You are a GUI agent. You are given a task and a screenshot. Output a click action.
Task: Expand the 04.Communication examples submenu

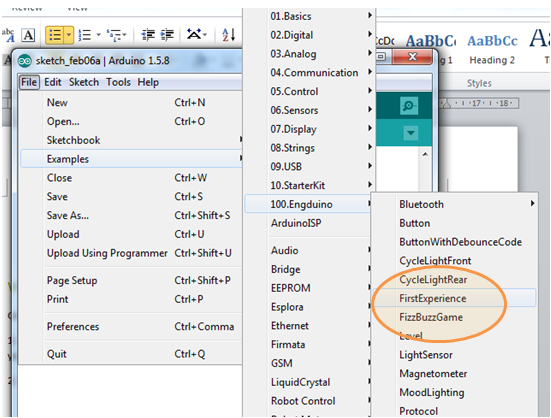(309, 73)
